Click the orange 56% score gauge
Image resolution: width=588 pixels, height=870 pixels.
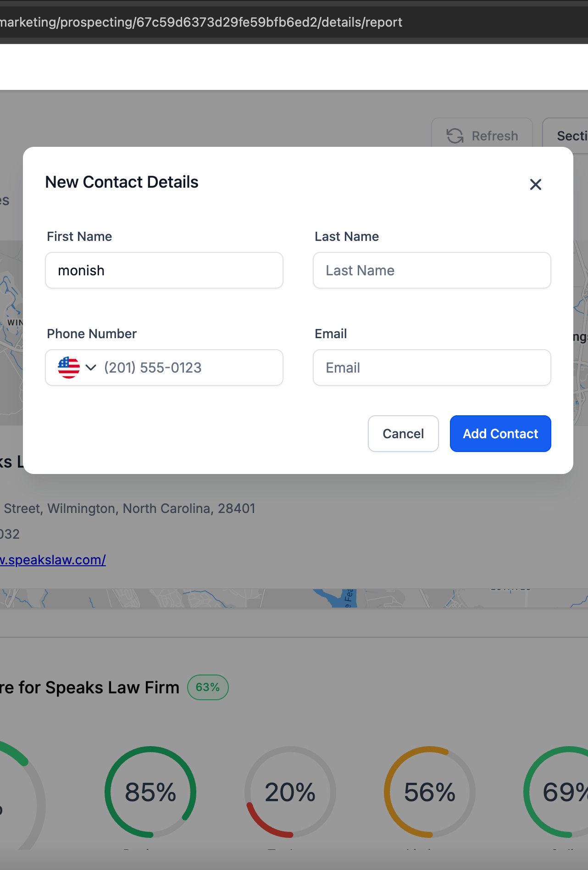(429, 792)
